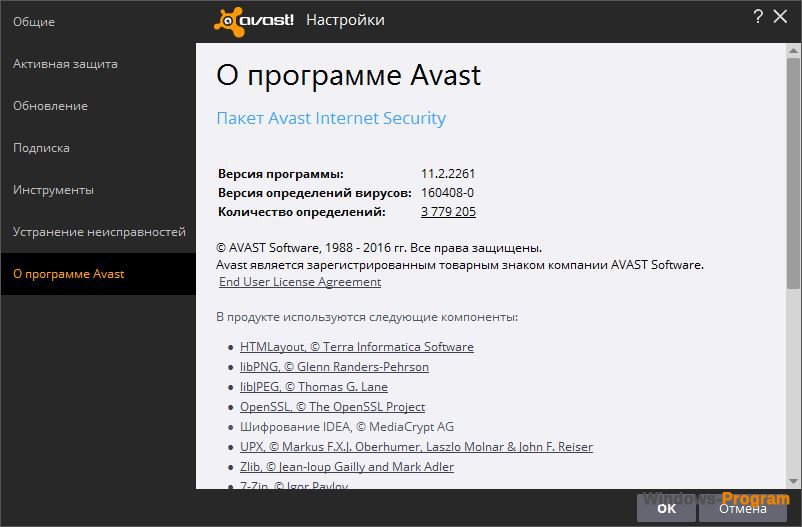Screen dimensions: 802x527
Task: Open the Обновление section
Action: pos(98,105)
